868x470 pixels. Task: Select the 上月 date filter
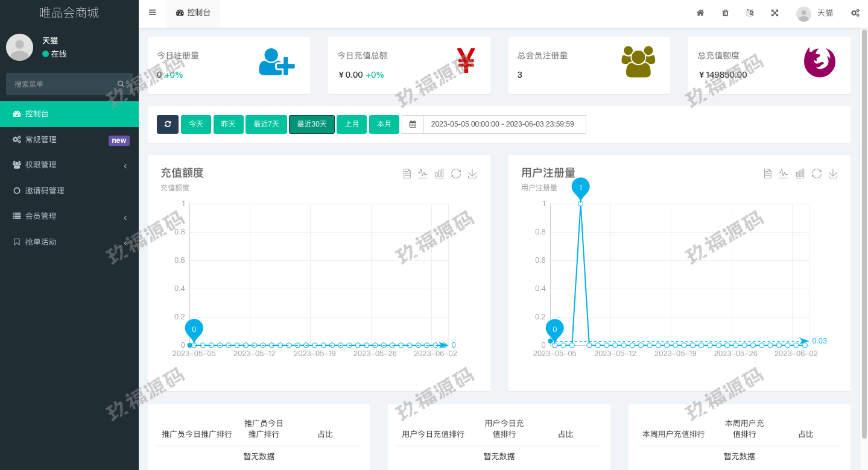[x=352, y=124]
